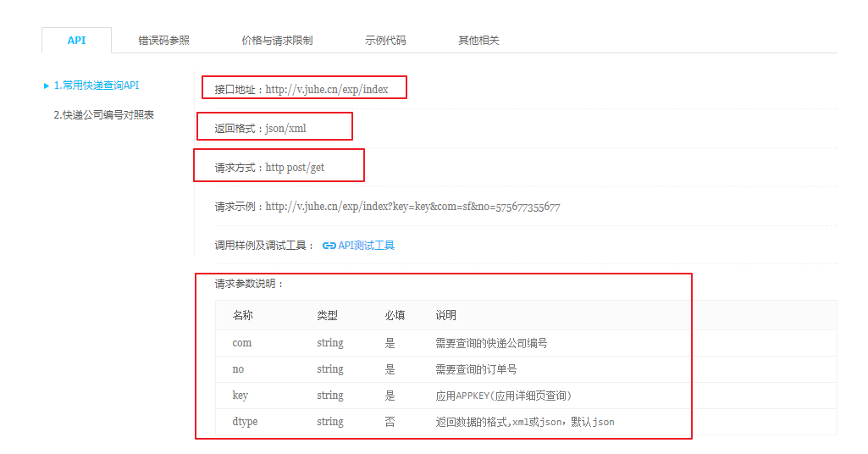This screenshot has width=868, height=454.
Task: Click the 必填 column header
Action: click(394, 315)
